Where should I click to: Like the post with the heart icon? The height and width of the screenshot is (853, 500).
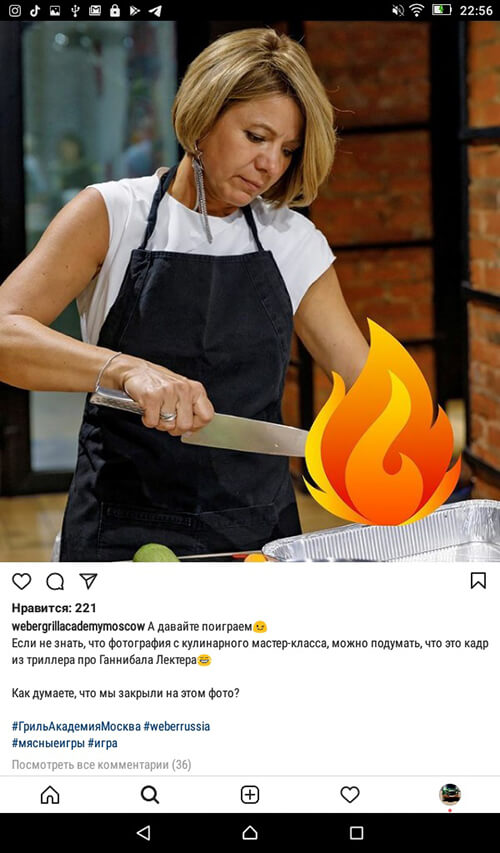pyautogui.click(x=22, y=582)
